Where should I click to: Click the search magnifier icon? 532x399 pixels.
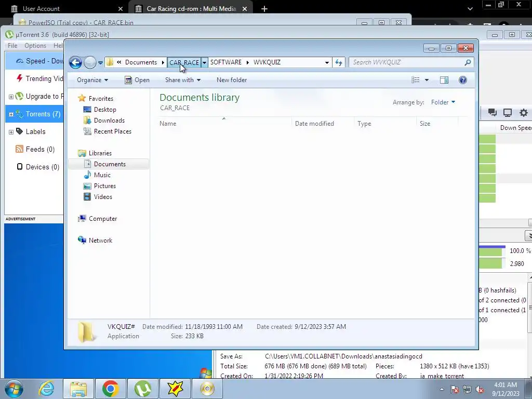[468, 62]
